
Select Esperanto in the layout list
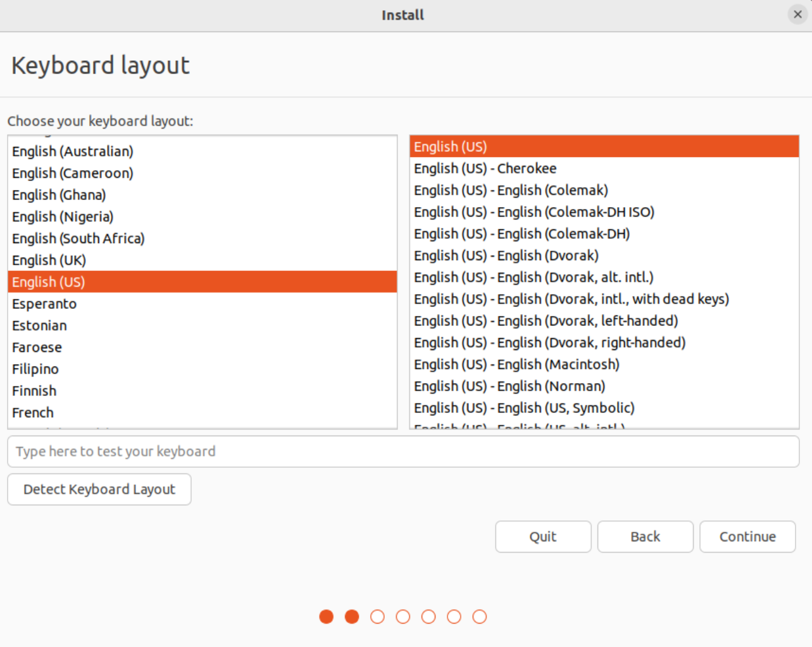[44, 304]
